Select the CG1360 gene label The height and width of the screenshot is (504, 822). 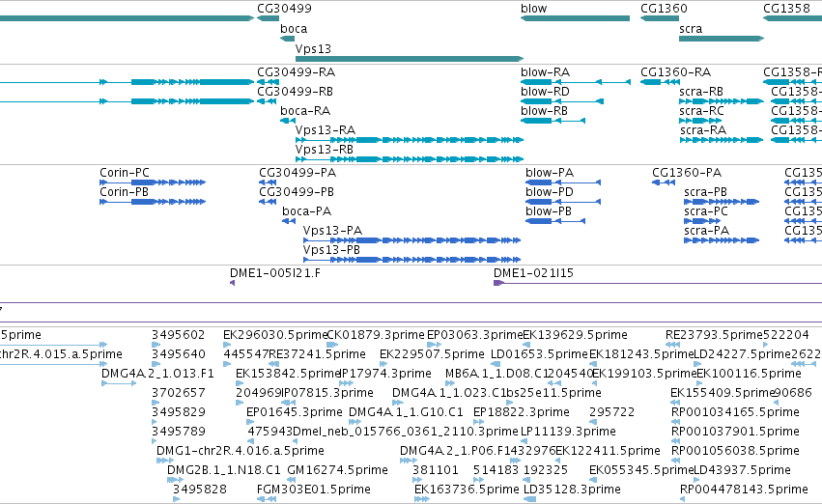click(x=664, y=9)
